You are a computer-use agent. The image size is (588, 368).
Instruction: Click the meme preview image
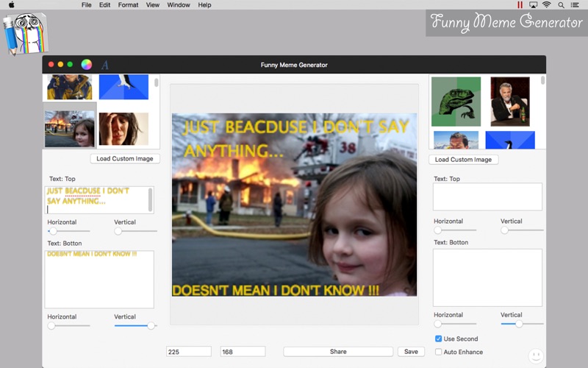(x=295, y=205)
